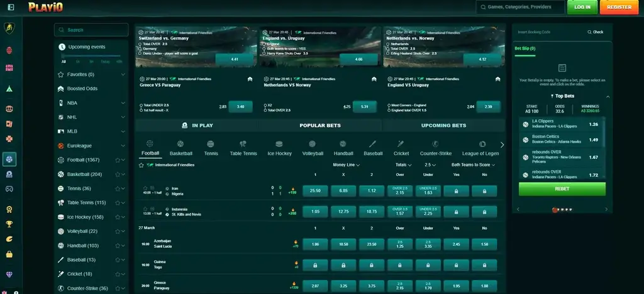This screenshot has height=294, width=644.
Task: Favorite Football with its star
Action: (118, 160)
